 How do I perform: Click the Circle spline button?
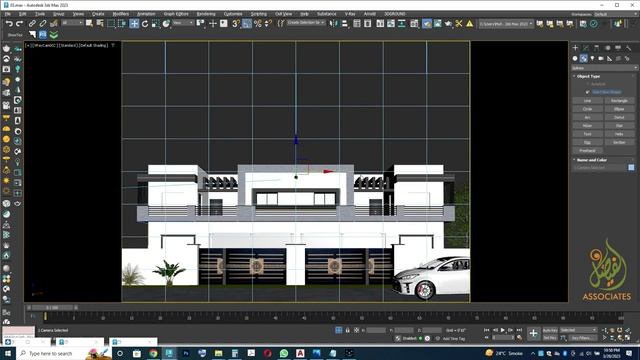pyautogui.click(x=587, y=109)
